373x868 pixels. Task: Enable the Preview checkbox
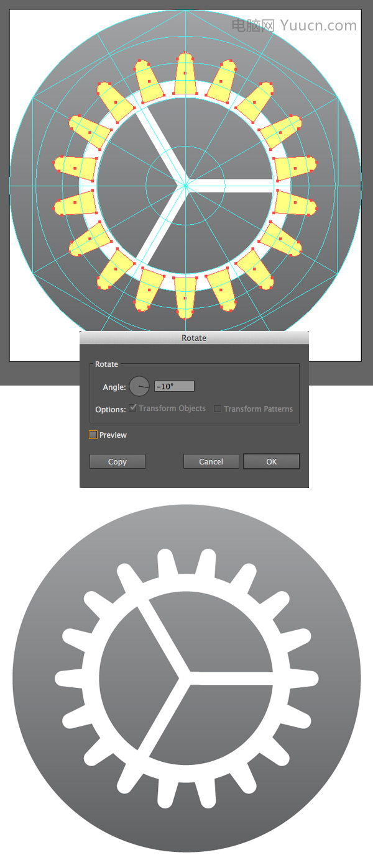pos(93,435)
